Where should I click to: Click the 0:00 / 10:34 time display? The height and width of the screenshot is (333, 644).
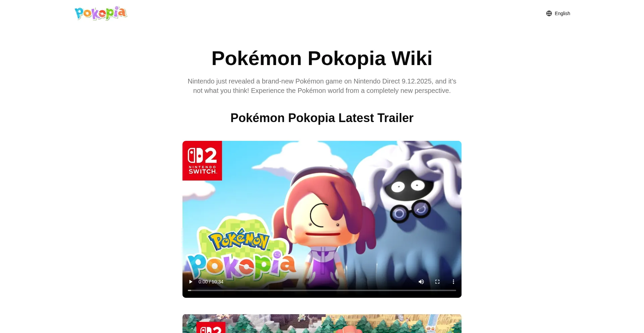(x=211, y=282)
